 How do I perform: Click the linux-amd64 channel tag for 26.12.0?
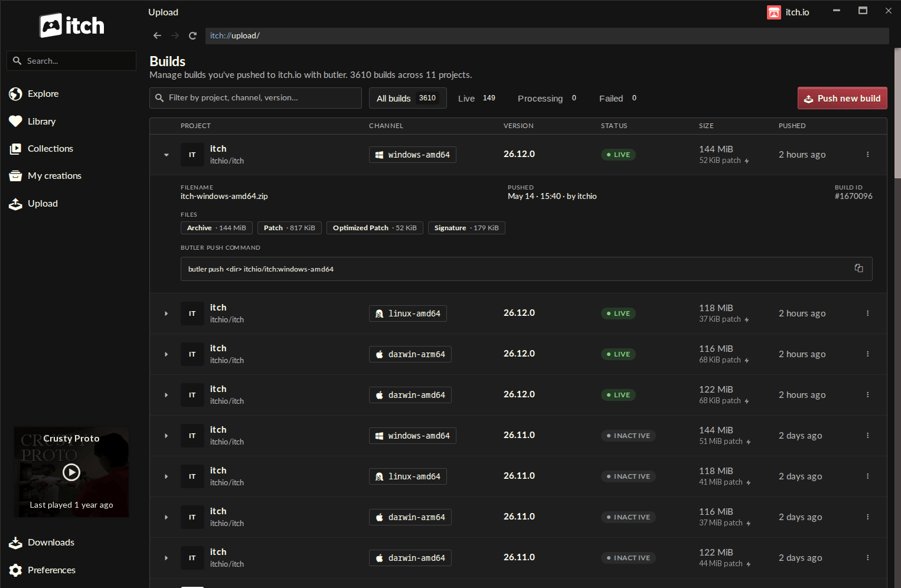click(x=408, y=313)
